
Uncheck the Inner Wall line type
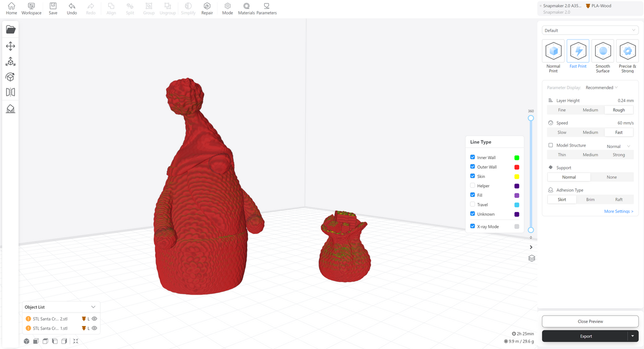473,158
